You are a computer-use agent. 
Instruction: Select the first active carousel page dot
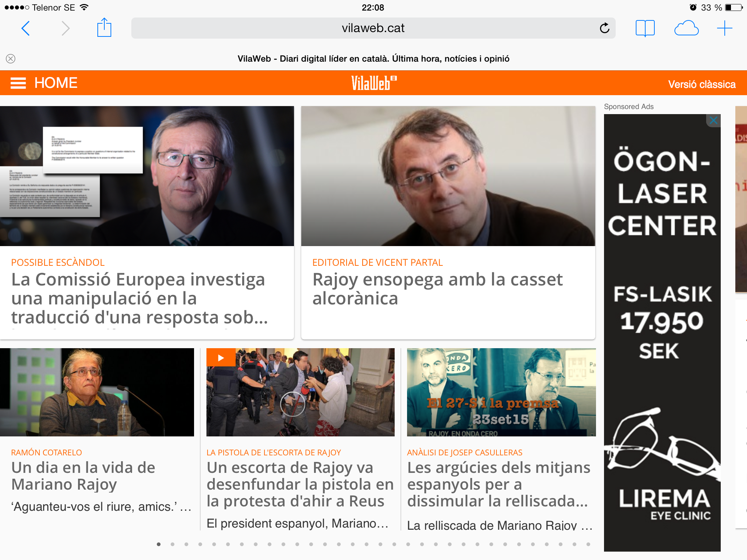(159, 544)
